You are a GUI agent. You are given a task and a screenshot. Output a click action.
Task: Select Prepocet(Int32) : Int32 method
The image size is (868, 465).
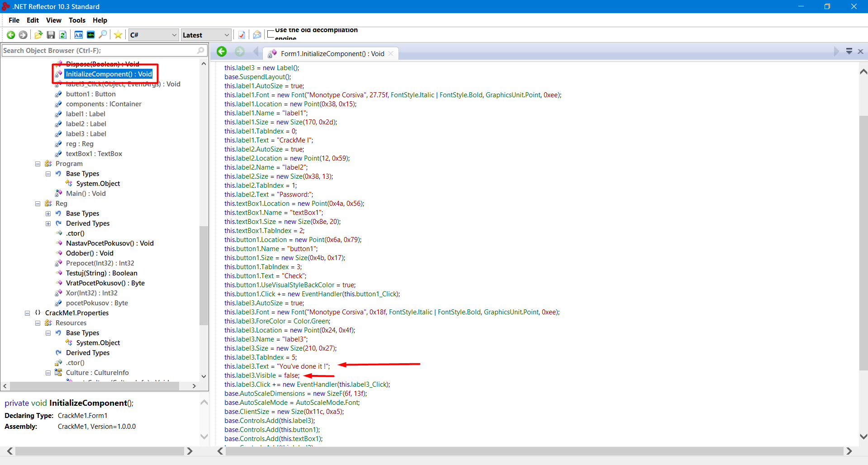click(x=100, y=263)
